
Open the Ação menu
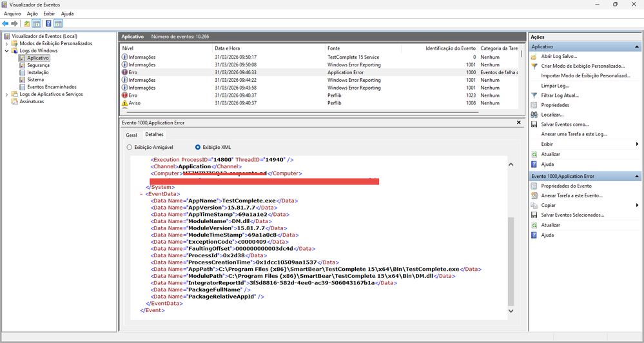(x=32, y=14)
